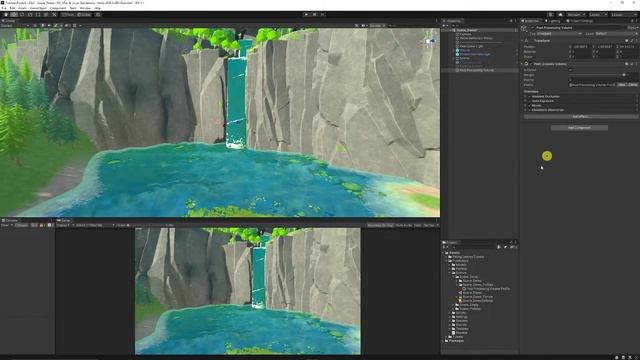Collapse the Post-process Volume component
Screen dimensions: 640x360
coord(522,64)
